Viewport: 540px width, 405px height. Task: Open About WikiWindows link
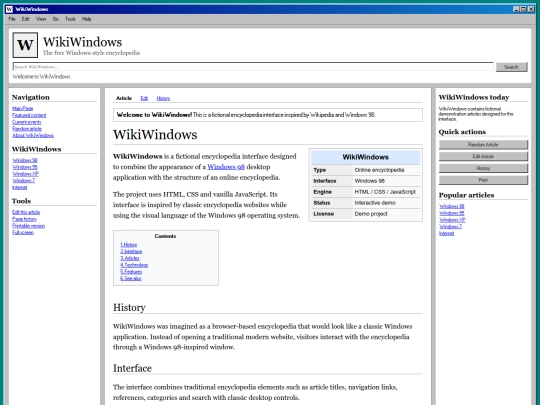click(33, 135)
